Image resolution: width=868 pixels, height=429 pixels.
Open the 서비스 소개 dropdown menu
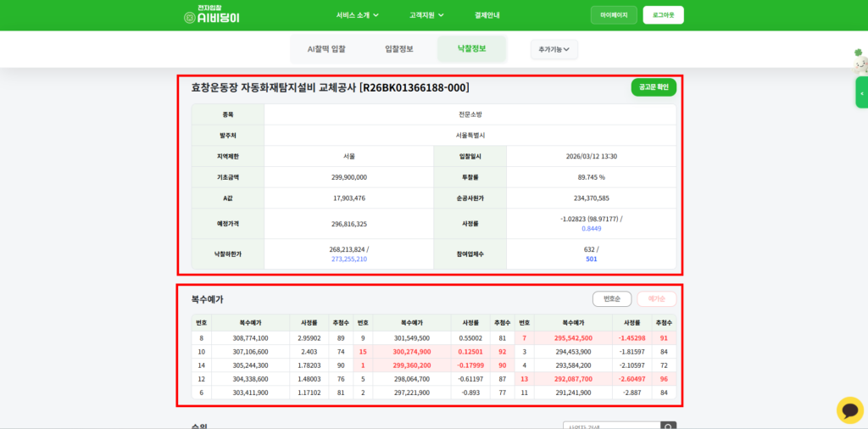click(357, 15)
